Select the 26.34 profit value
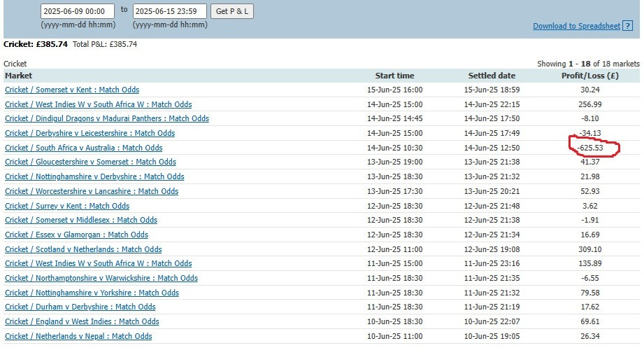Viewport: 644px width, 348px height. (x=590, y=337)
